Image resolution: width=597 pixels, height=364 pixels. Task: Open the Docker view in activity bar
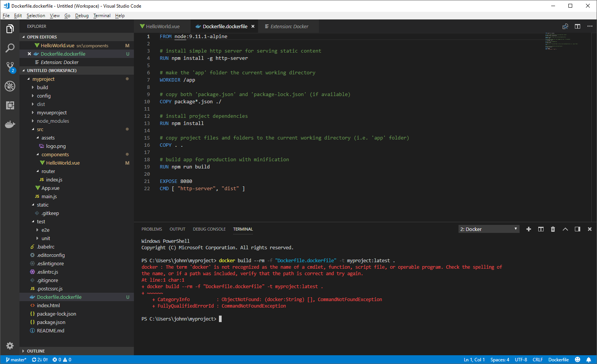coord(10,124)
